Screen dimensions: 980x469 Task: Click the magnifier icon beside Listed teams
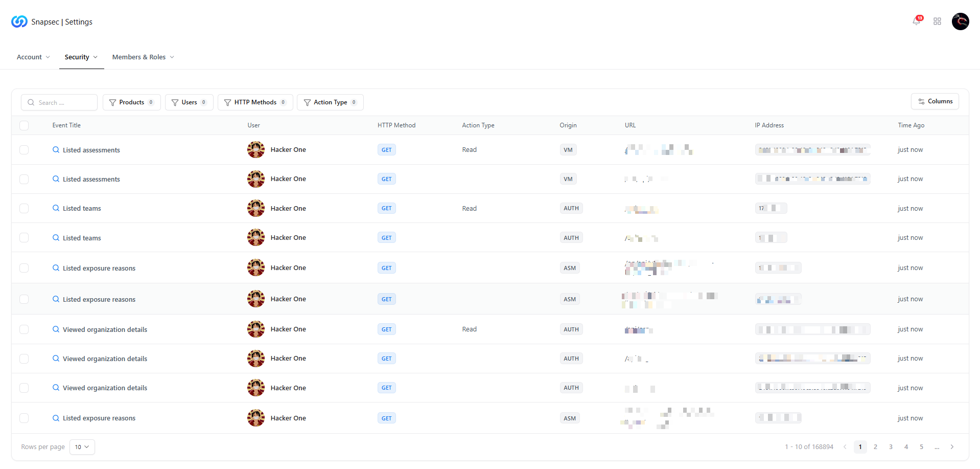click(56, 208)
